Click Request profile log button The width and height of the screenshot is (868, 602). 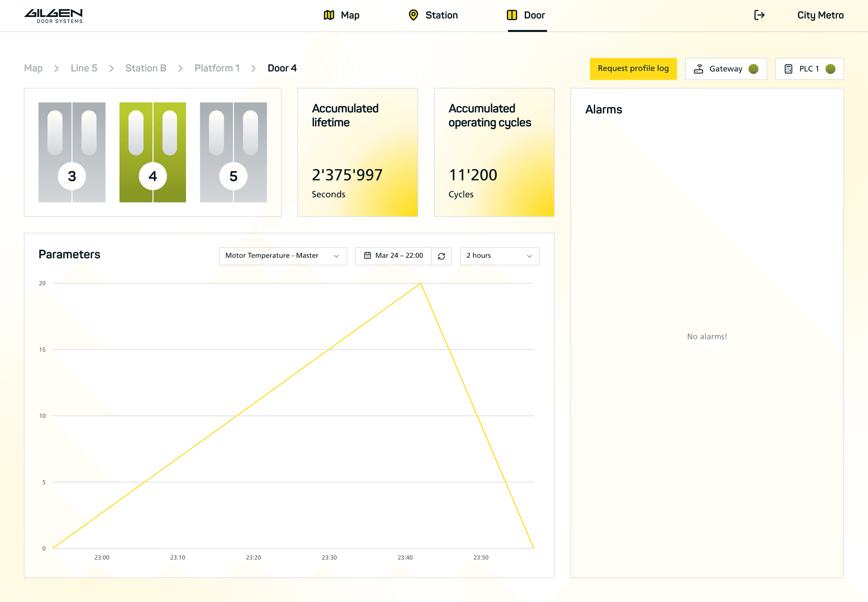point(633,69)
